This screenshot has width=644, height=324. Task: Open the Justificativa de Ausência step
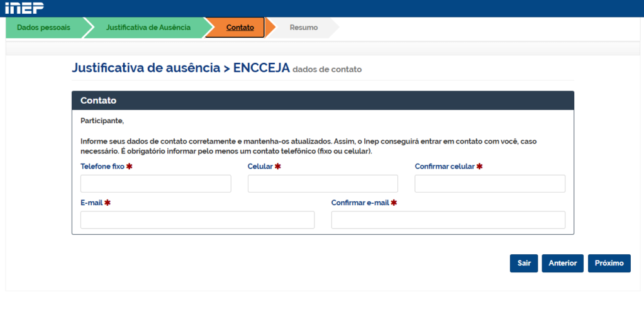(148, 28)
